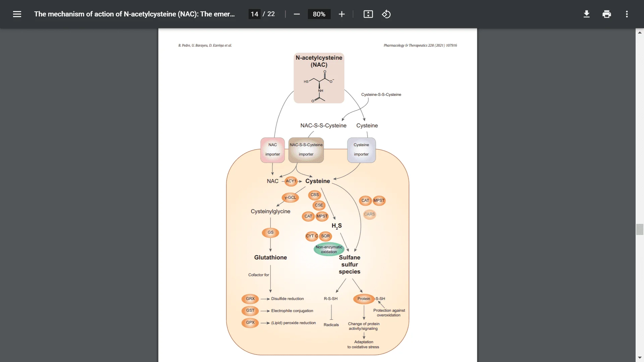
Task: Click the 'N-acetylcysteine (NAC)' heading box
Action: 319,78
